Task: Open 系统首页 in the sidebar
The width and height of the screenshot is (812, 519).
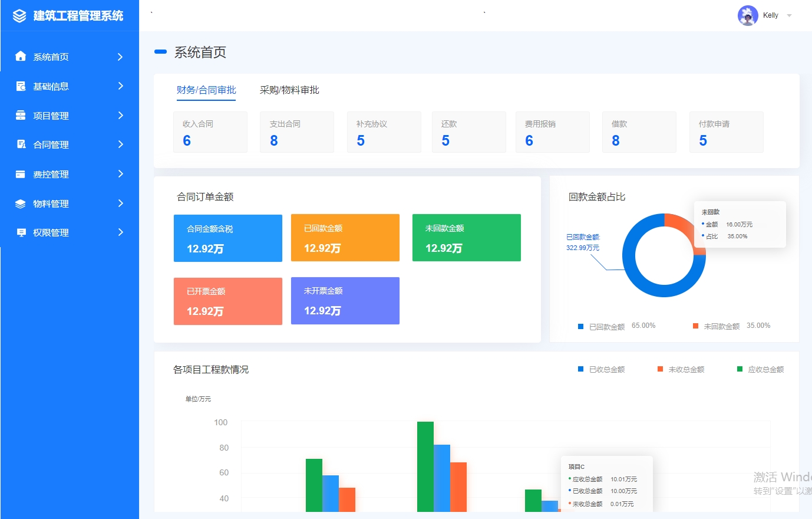Action: click(70, 57)
